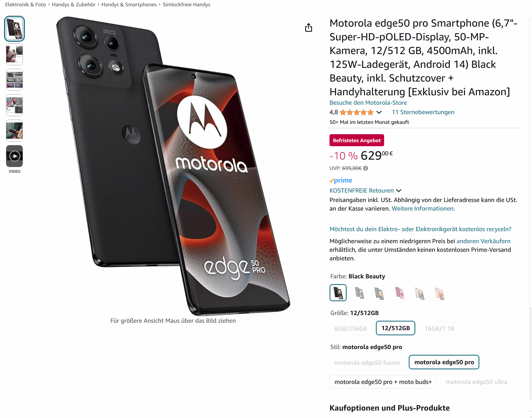Choose the pink color variant swatch
The image size is (532, 418).
click(x=399, y=293)
